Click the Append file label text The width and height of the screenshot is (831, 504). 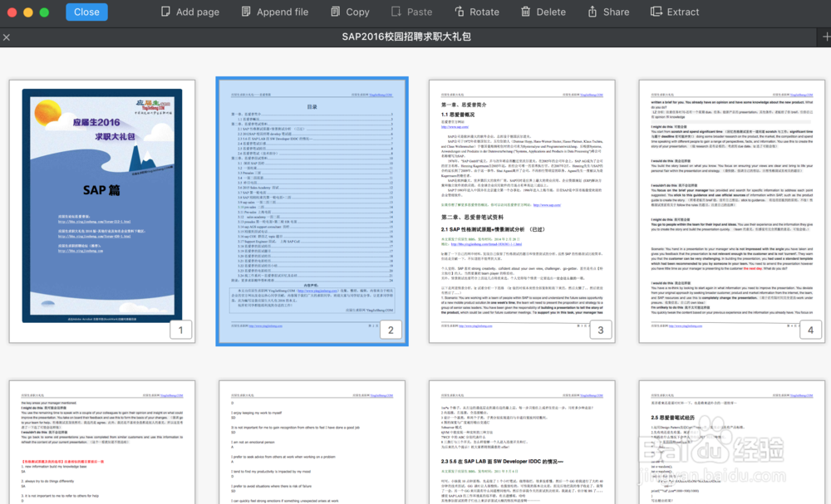point(283,12)
